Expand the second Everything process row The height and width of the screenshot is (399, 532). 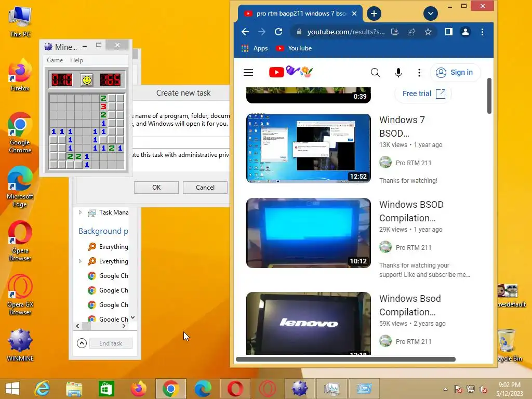(80, 261)
